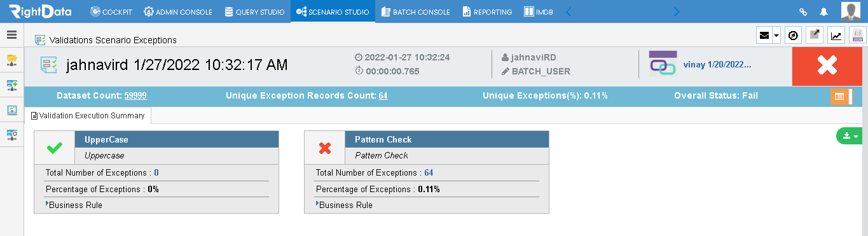Open the Dataset Count 59999 link

(135, 96)
